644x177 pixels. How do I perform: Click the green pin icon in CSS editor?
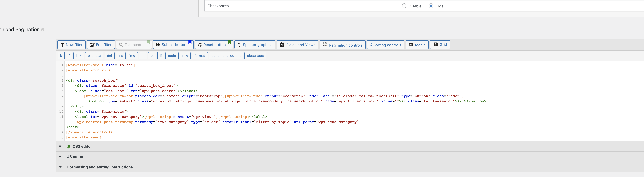coord(69,146)
